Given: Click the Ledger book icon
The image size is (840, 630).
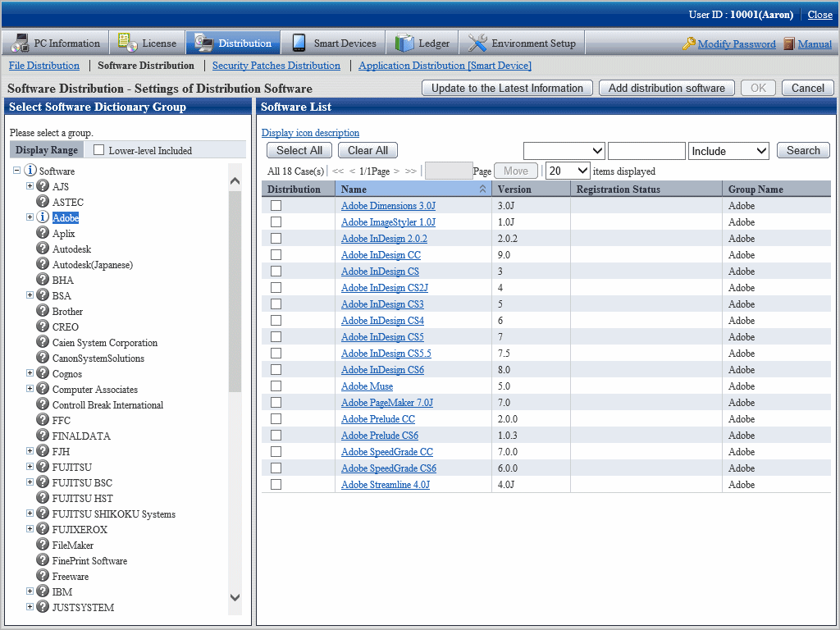Looking at the screenshot, I should click(404, 43).
